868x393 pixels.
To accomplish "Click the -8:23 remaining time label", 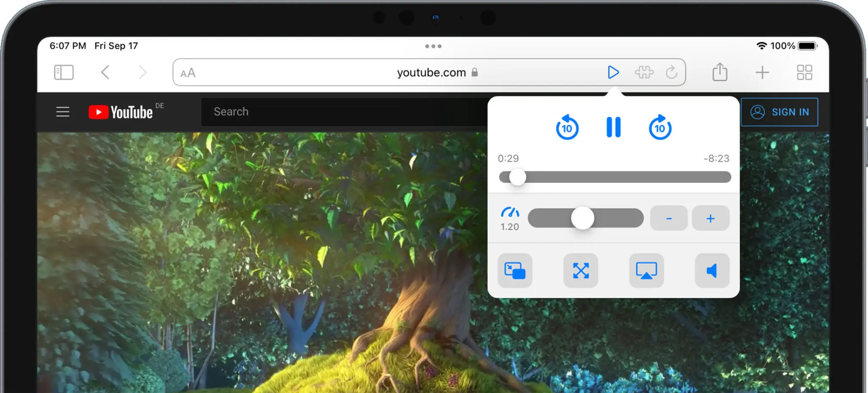I will point(717,158).
